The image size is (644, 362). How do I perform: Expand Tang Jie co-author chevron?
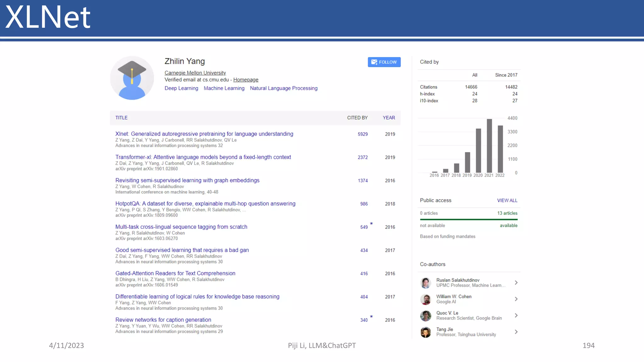point(516,332)
